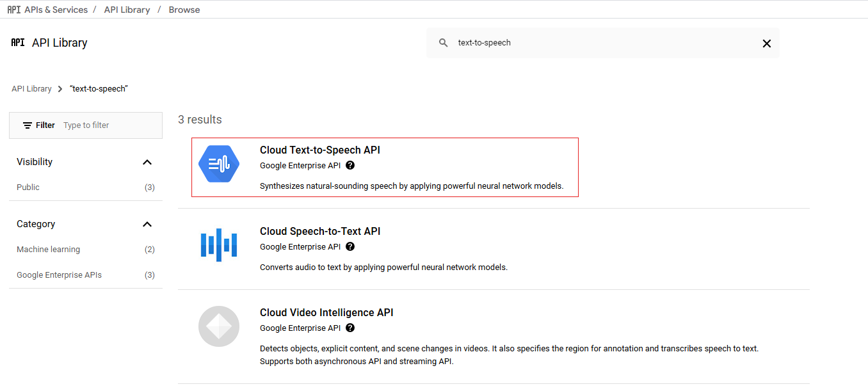The height and width of the screenshot is (391, 868).
Task: Click the Category section heading
Action: (36, 224)
